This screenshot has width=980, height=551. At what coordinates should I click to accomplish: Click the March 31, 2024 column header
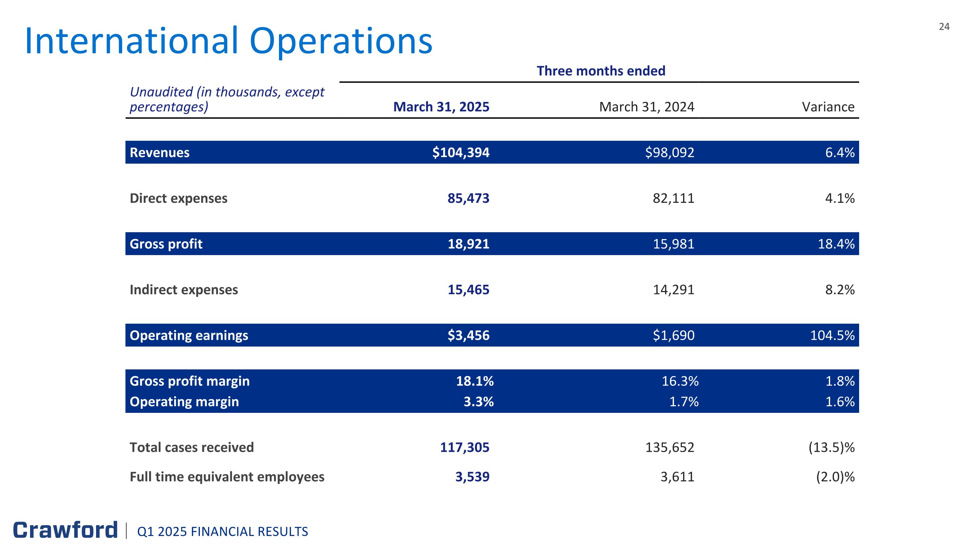(646, 107)
